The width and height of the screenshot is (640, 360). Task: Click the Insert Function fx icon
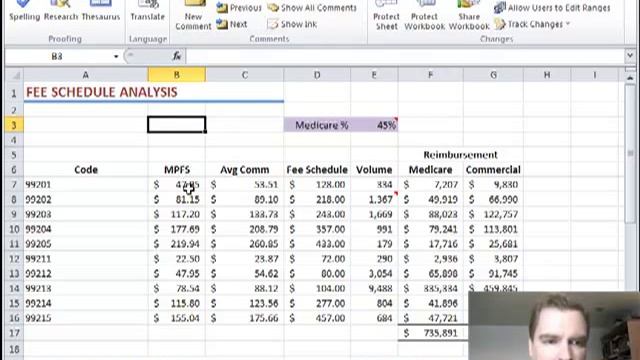(177, 56)
